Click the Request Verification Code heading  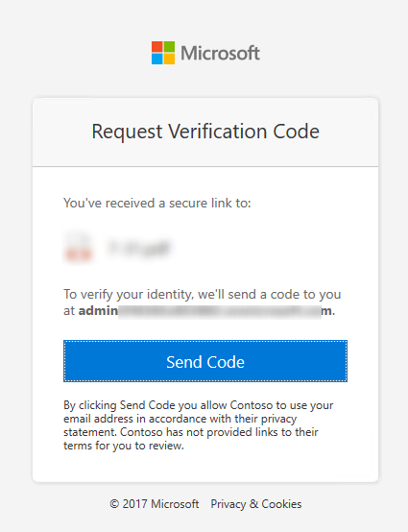(205, 132)
